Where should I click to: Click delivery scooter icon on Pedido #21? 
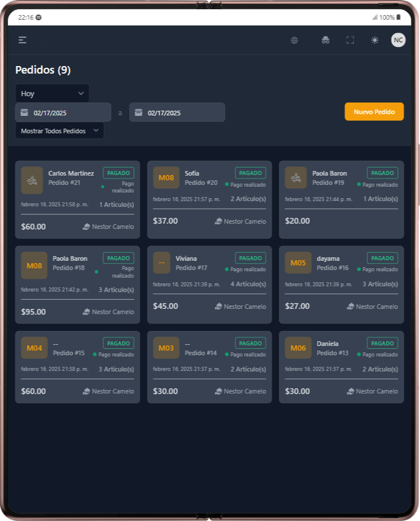[32, 180]
